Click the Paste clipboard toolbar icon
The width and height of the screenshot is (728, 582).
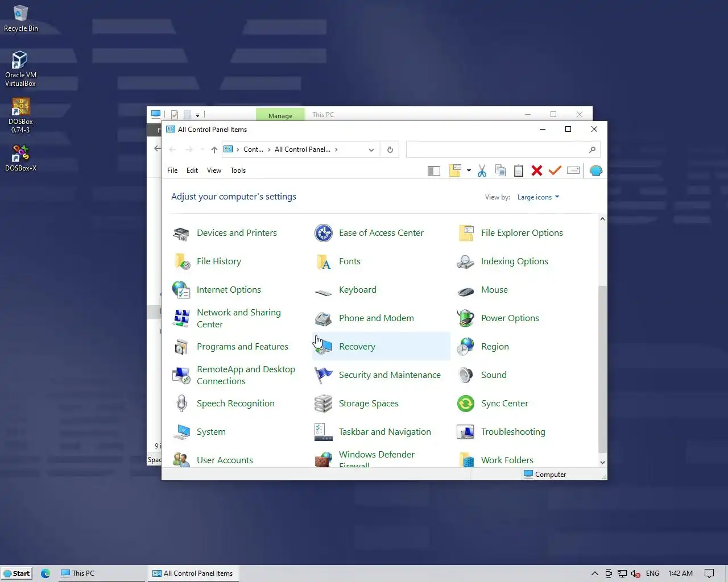coord(519,171)
